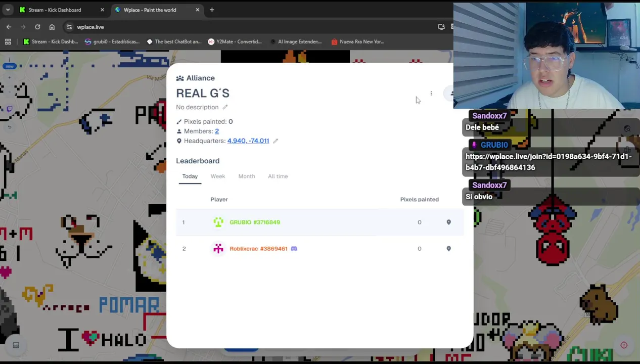This screenshot has width=640, height=364.
Task: Click the 'Pixels painted: 0' stat
Action: (x=204, y=122)
